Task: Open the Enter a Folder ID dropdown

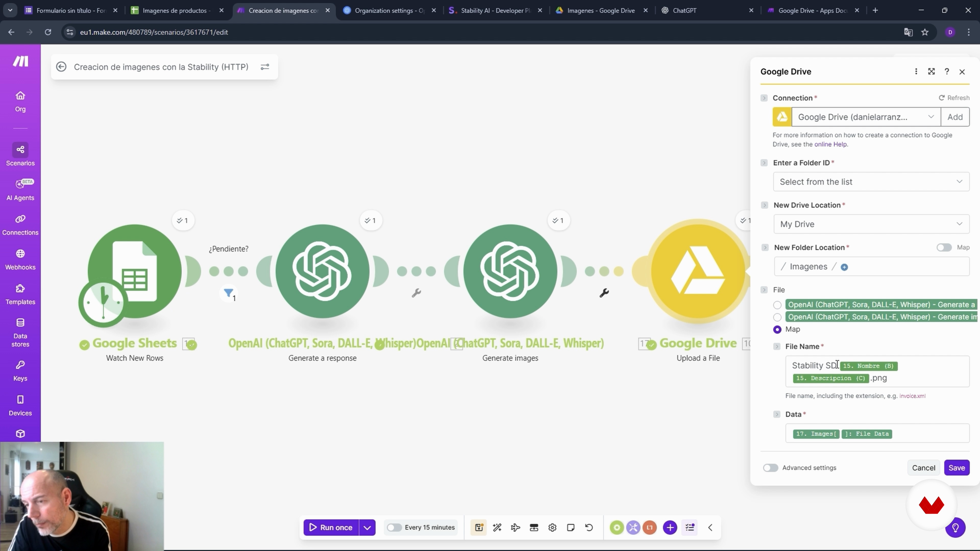Action: (871, 182)
